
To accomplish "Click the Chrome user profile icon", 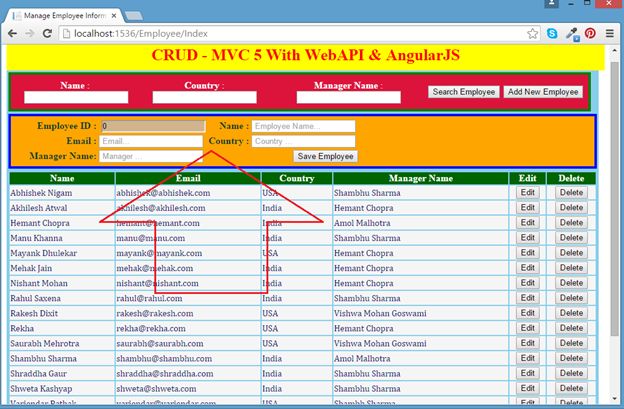I will point(552,4).
